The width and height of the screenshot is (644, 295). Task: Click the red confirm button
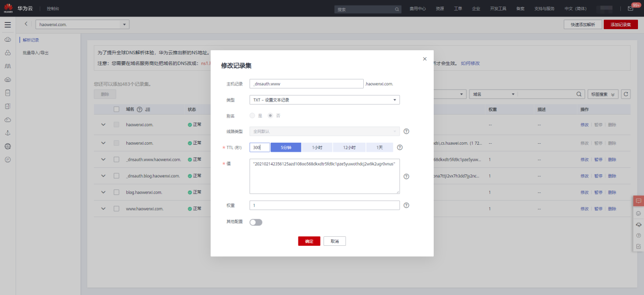[x=309, y=241]
